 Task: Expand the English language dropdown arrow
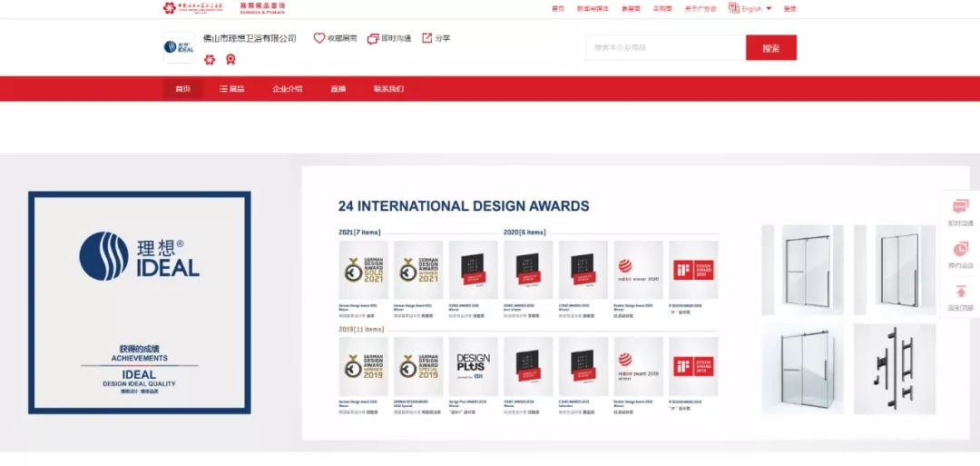pos(769,9)
